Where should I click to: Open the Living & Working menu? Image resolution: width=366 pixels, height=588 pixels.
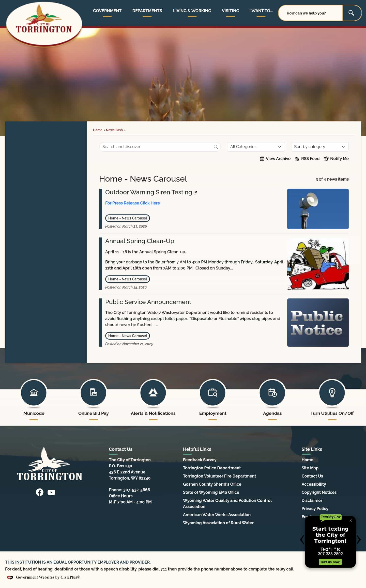[x=192, y=11]
